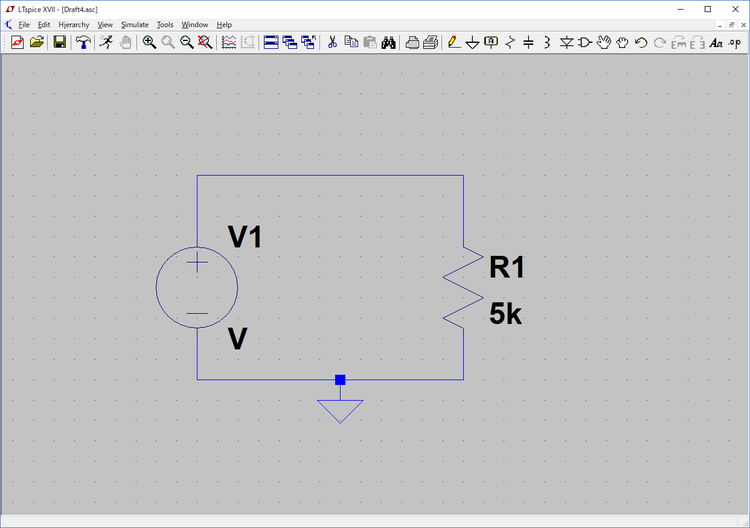Select the Inductor component tool
750x528 pixels.
pos(547,42)
